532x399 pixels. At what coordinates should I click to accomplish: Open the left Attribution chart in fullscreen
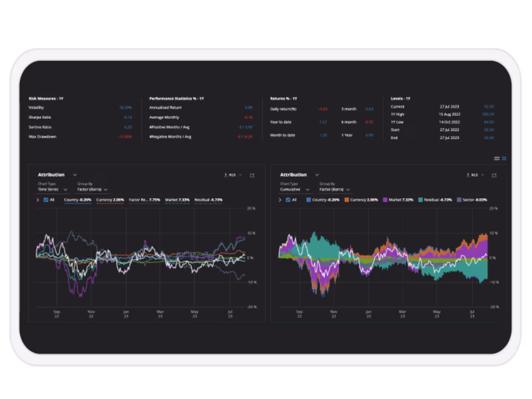pyautogui.click(x=251, y=175)
